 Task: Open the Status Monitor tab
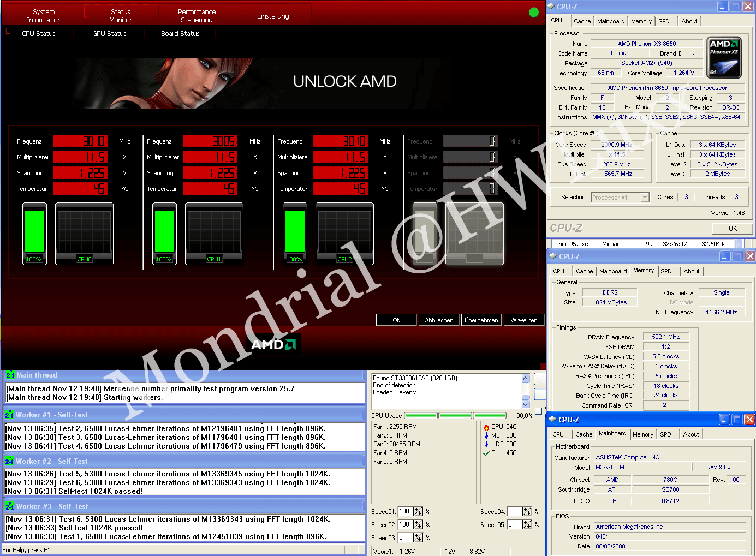(121, 16)
